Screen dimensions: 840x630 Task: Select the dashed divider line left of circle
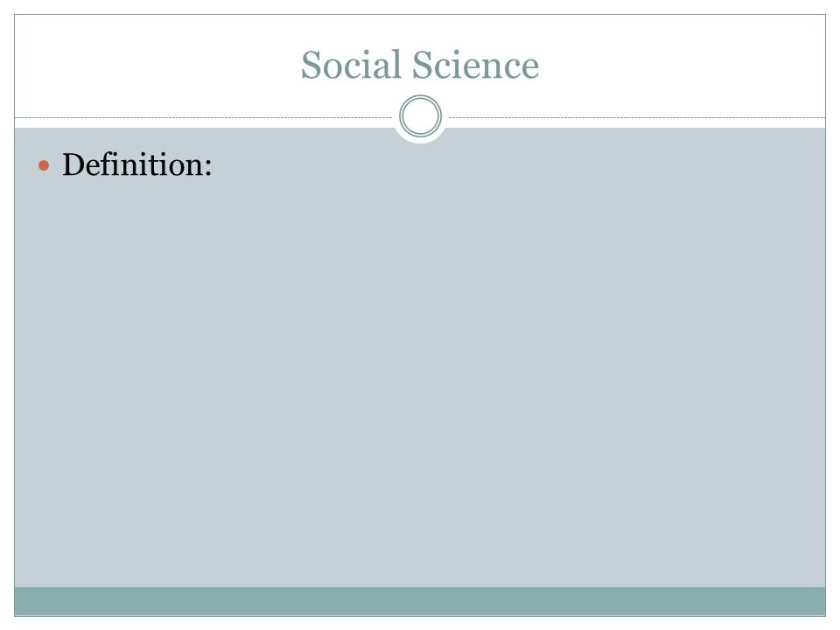[x=204, y=117]
